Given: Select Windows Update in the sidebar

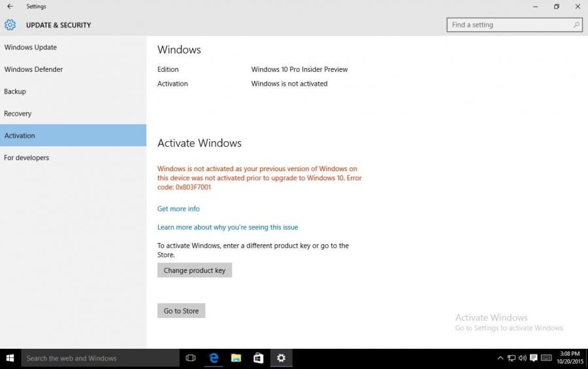Looking at the screenshot, I should click(31, 47).
